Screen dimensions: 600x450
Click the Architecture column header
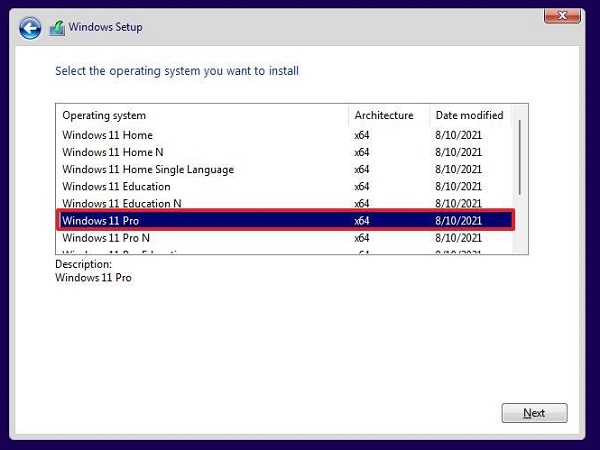pyautogui.click(x=389, y=116)
